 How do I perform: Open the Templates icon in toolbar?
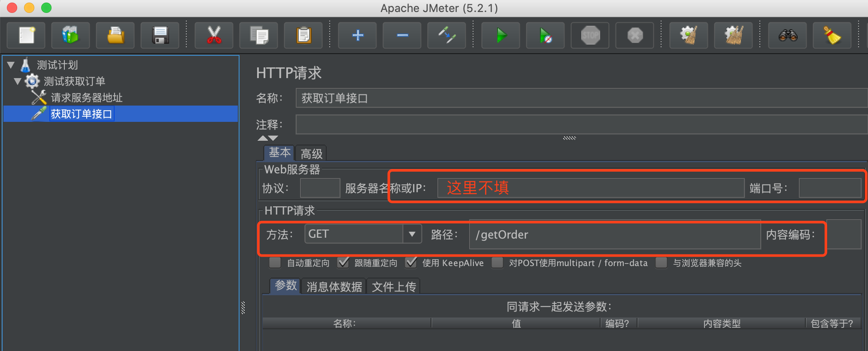(x=71, y=35)
